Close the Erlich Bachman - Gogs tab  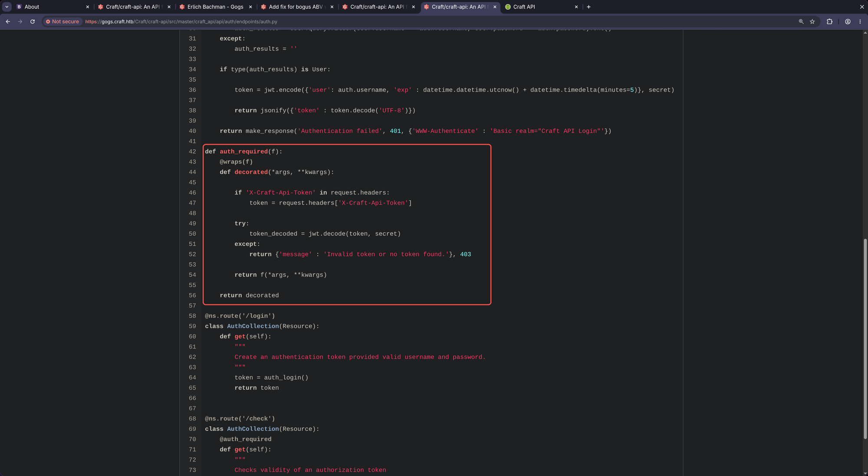pos(250,7)
